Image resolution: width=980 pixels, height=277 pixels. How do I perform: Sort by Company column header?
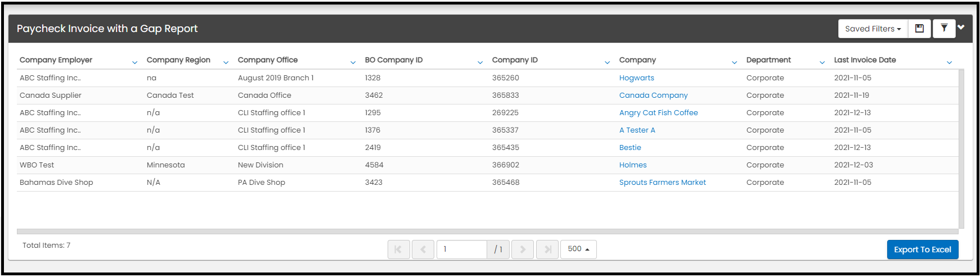click(x=637, y=60)
